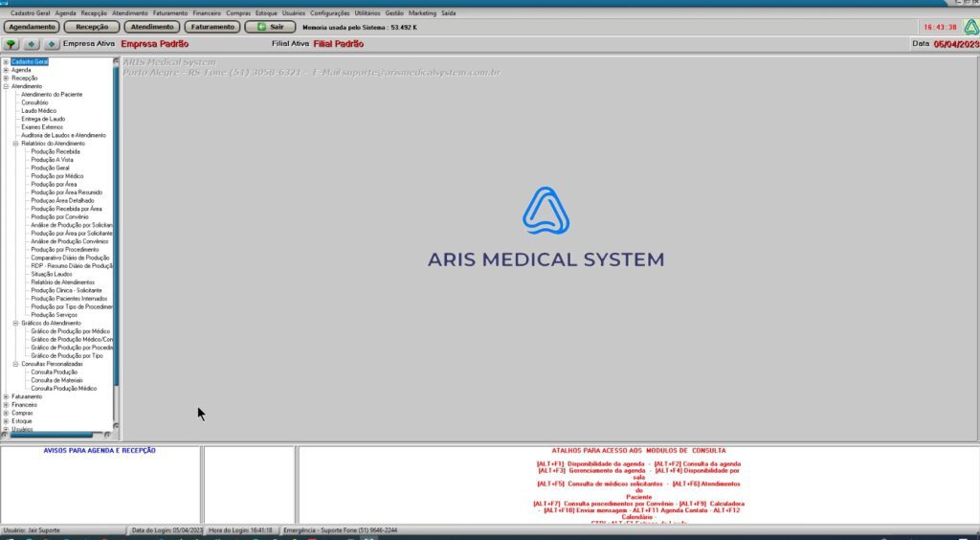Open the Configurações menu
This screenshot has height=540, width=980.
(x=329, y=13)
